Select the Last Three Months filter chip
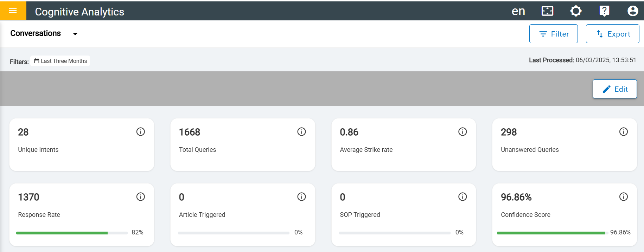This screenshot has height=252, width=644. [60, 61]
